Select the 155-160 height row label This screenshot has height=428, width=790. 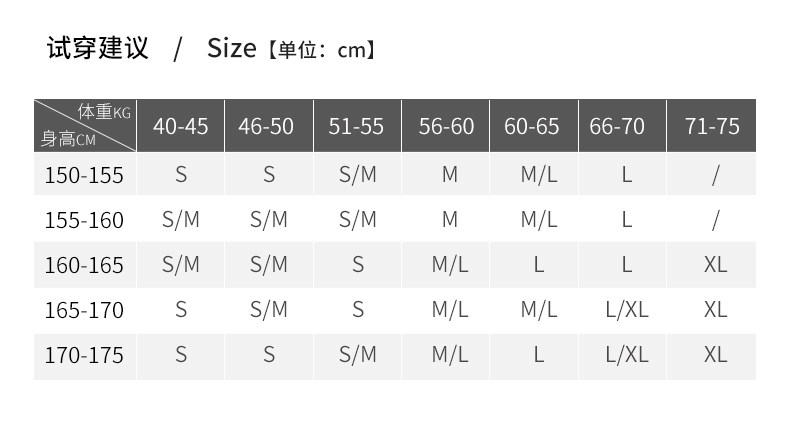click(84, 220)
